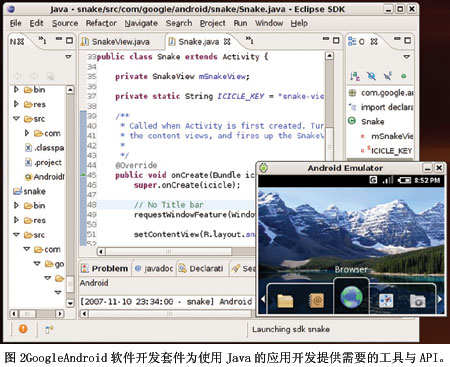This screenshot has height=367, width=450.
Task: Open the Project menu
Action: pyautogui.click(x=213, y=23)
